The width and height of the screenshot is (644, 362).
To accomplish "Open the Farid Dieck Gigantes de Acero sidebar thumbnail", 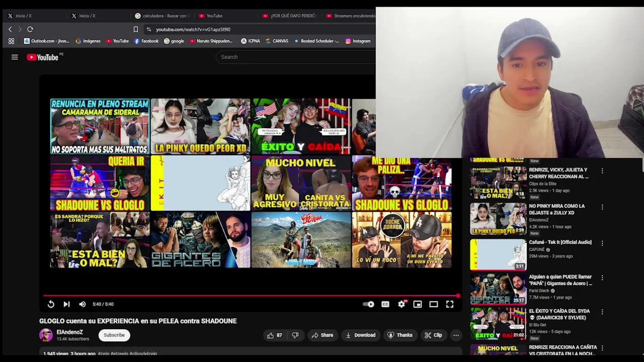I will pos(498,289).
